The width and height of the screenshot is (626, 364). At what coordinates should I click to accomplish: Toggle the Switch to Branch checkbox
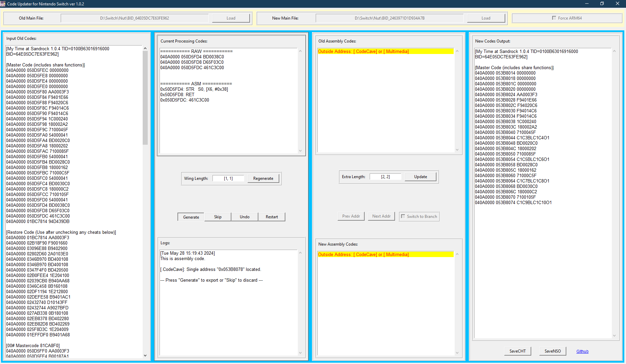403,216
